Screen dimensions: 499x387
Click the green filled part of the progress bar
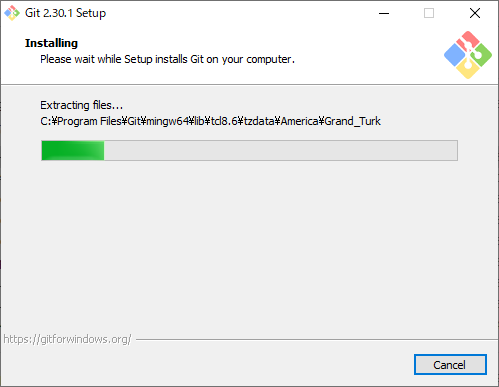pos(73,150)
